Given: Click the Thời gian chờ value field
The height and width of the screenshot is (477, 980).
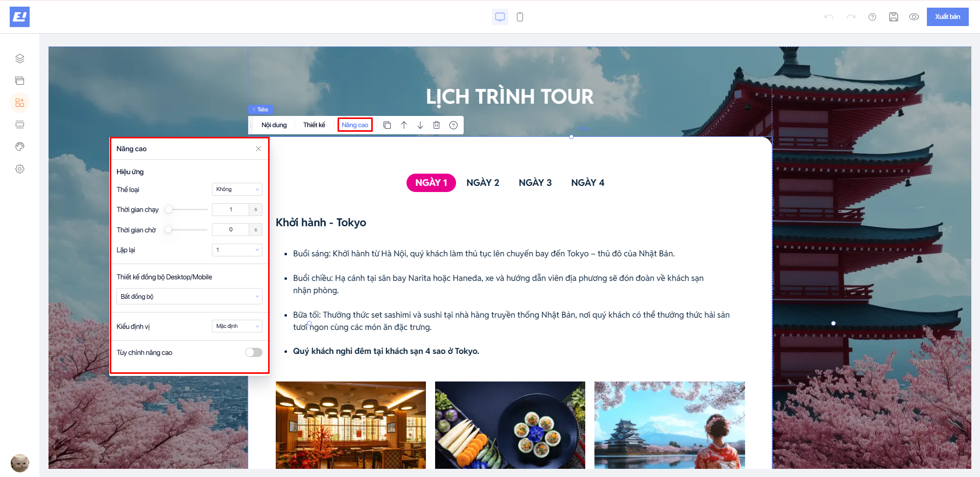Looking at the screenshot, I should pos(231,230).
